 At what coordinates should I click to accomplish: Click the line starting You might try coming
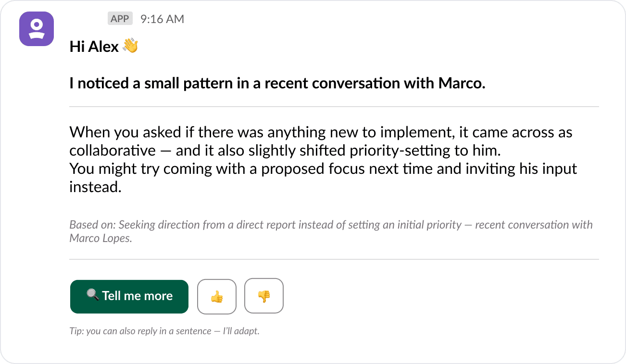click(x=323, y=169)
